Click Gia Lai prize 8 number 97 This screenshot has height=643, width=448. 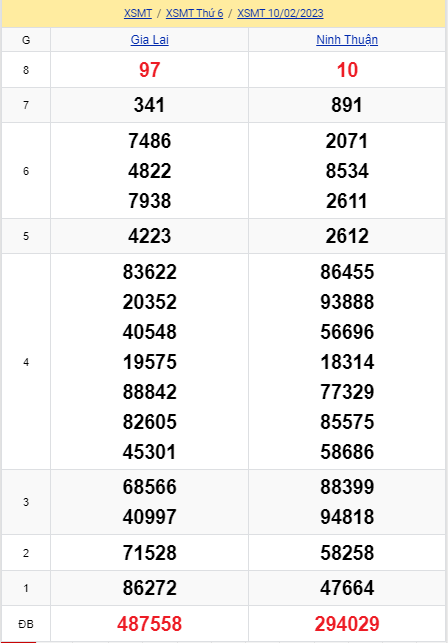coord(149,70)
